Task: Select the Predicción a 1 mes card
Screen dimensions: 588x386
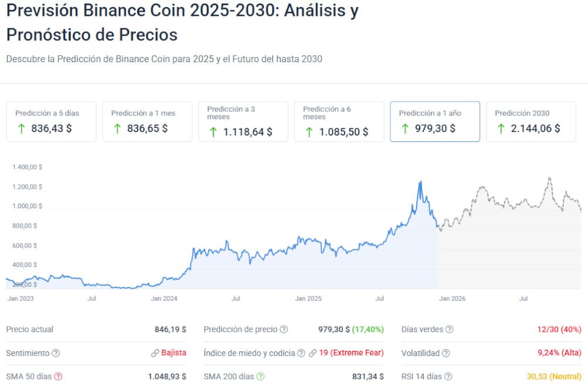Action: click(x=147, y=121)
